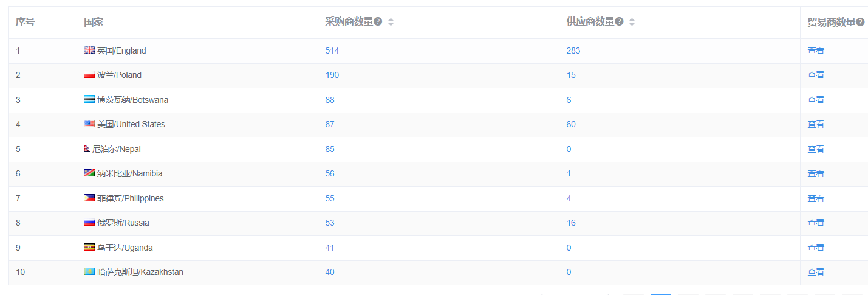Click country name 俄罗斯/Russia

pyautogui.click(x=123, y=223)
